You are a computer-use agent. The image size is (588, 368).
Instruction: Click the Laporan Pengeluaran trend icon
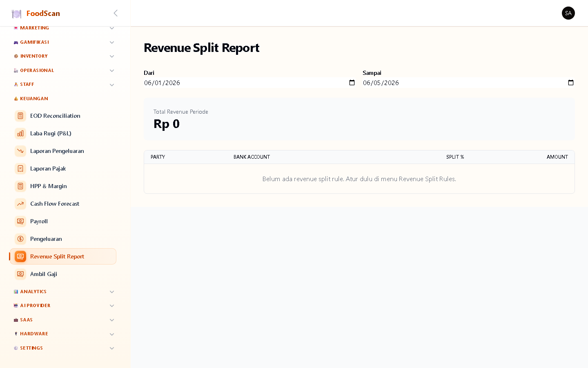tap(20, 151)
